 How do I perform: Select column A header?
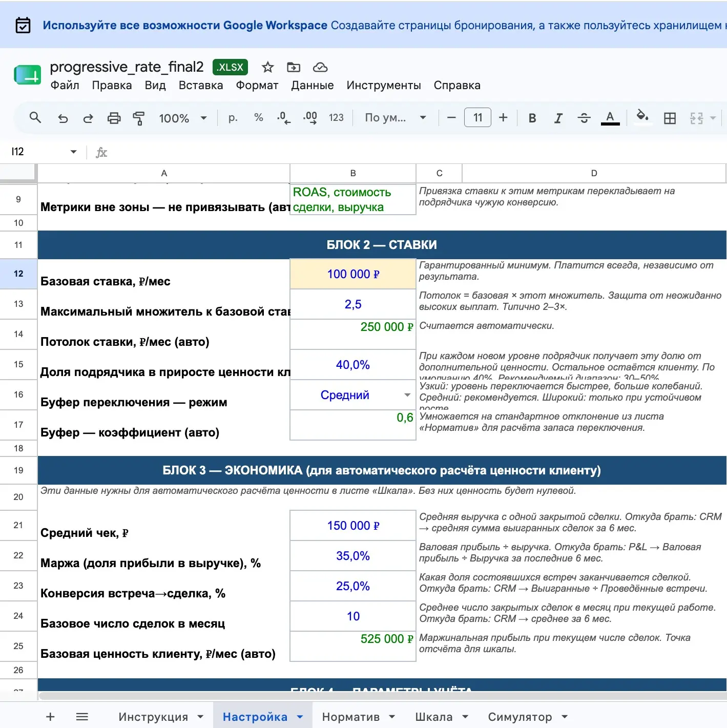(x=164, y=173)
